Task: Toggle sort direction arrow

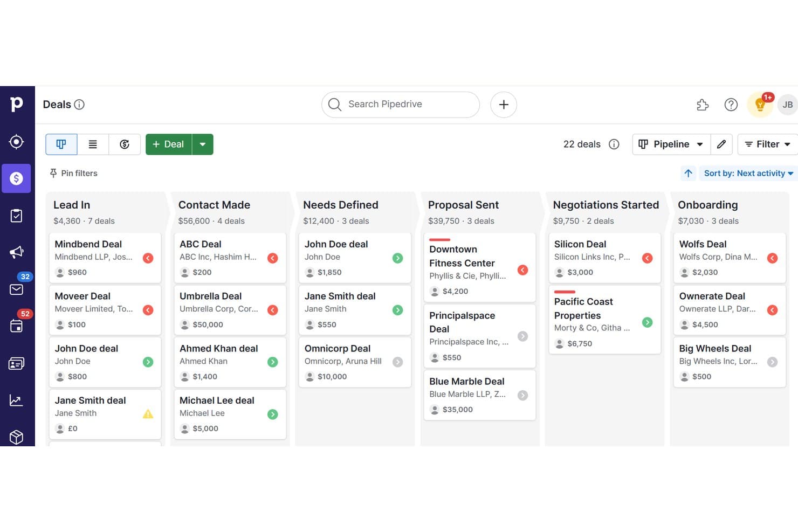Action: click(x=689, y=173)
